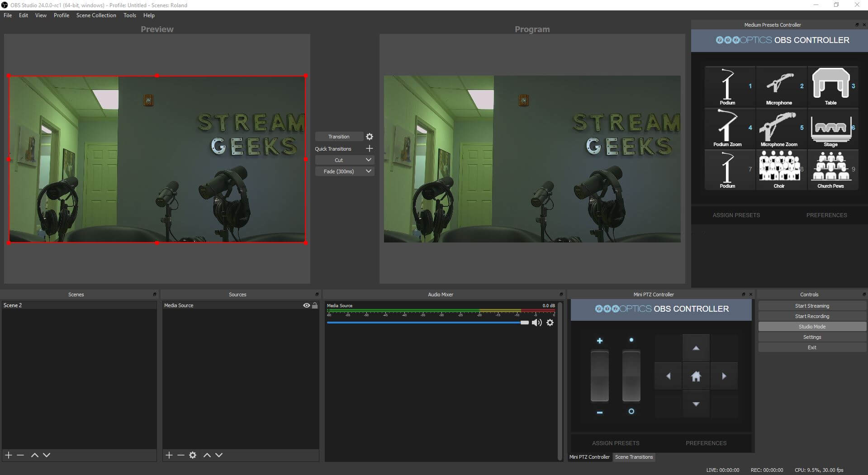868x475 pixels.
Task: Undock the Audio Mixer panel
Action: pos(561,294)
